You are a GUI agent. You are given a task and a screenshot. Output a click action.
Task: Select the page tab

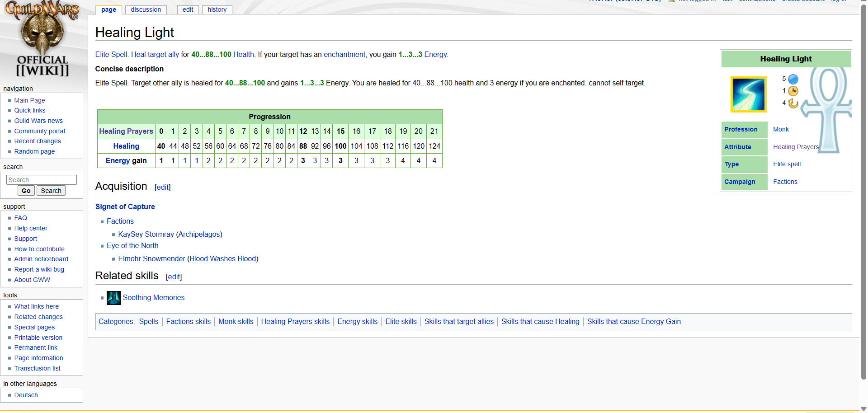coord(108,9)
